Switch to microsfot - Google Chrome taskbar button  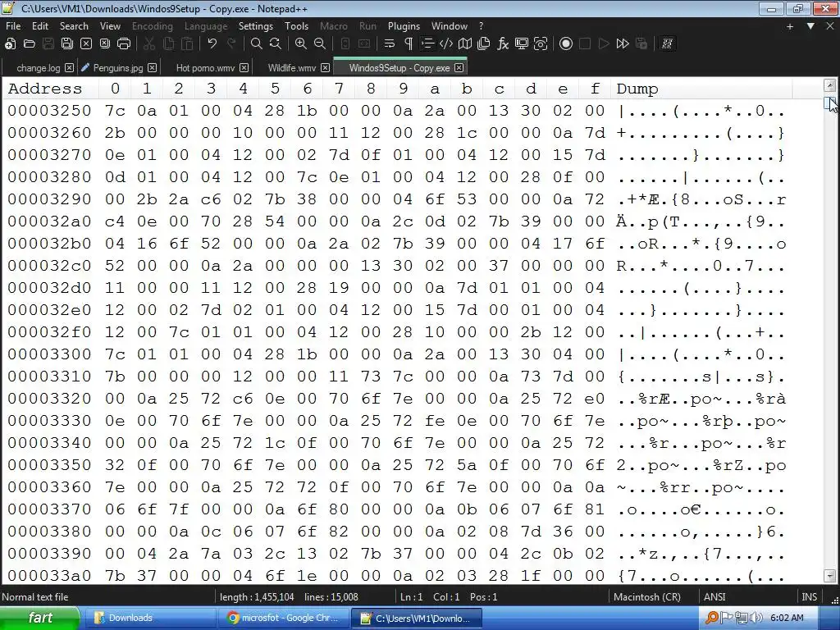click(284, 619)
